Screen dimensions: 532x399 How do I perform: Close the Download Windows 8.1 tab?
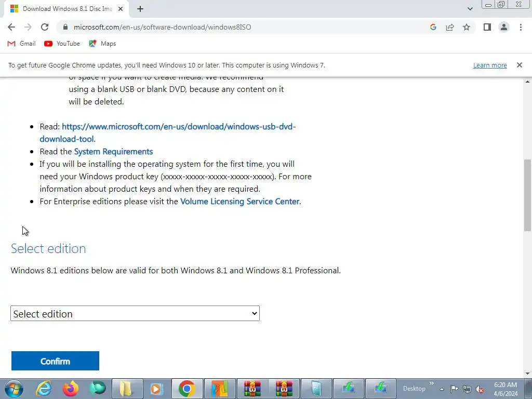coord(121,9)
